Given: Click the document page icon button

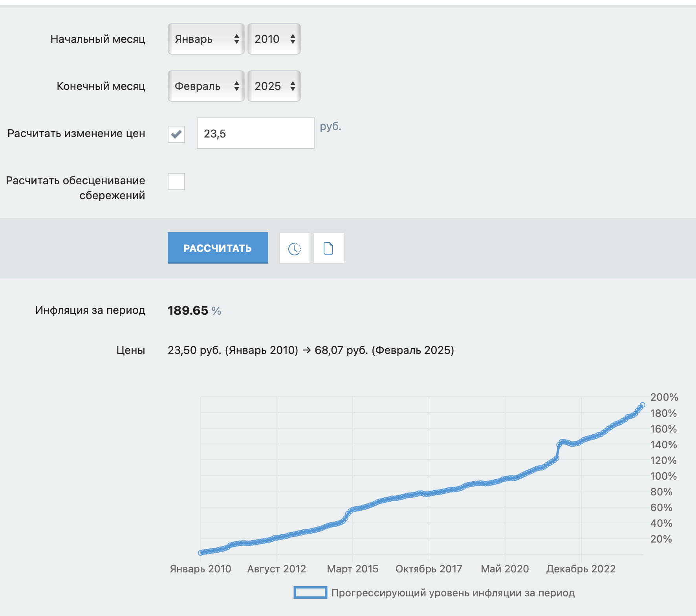Looking at the screenshot, I should point(328,248).
